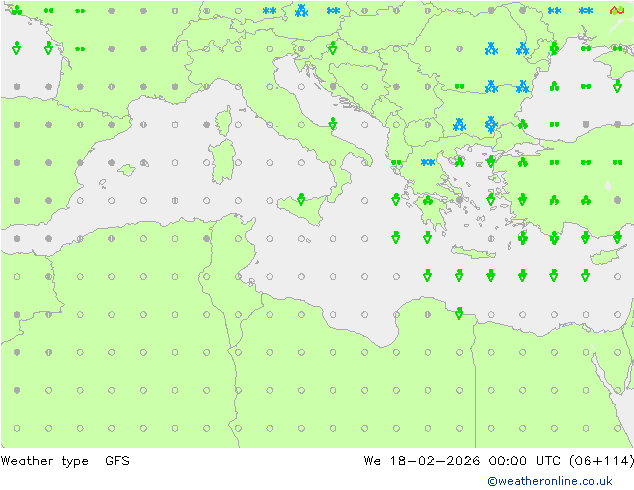Click the island of Crete on the map
The width and height of the screenshot is (634, 490).
pos(472,252)
